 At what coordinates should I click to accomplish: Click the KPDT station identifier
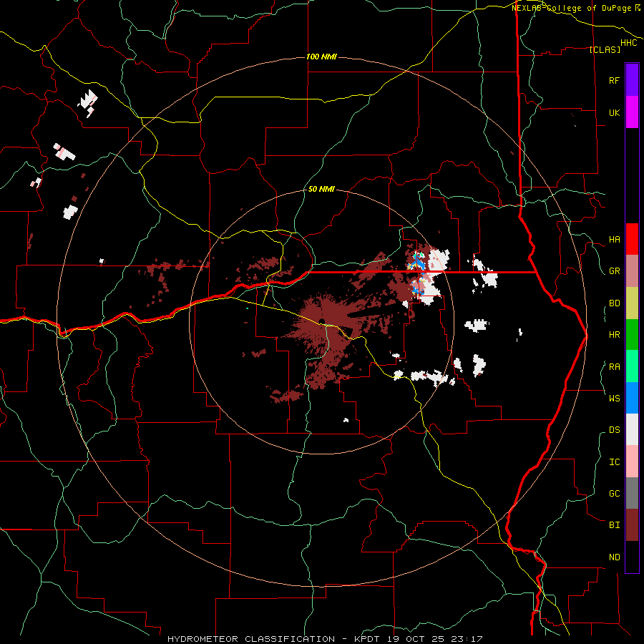(368, 639)
